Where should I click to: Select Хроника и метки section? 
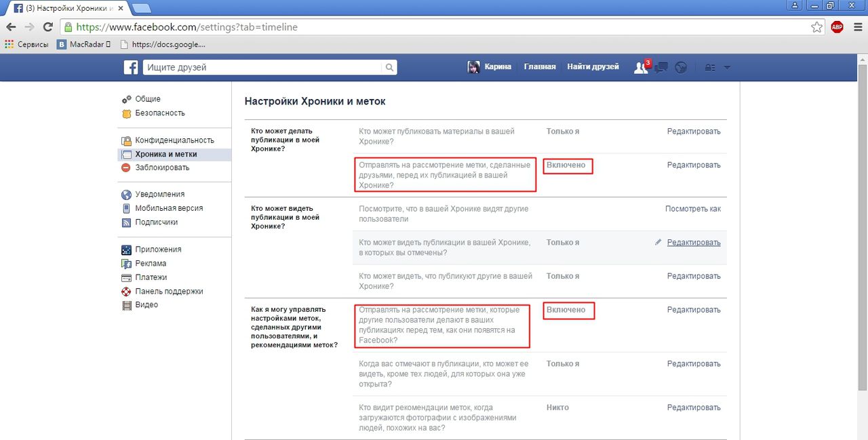[174, 154]
